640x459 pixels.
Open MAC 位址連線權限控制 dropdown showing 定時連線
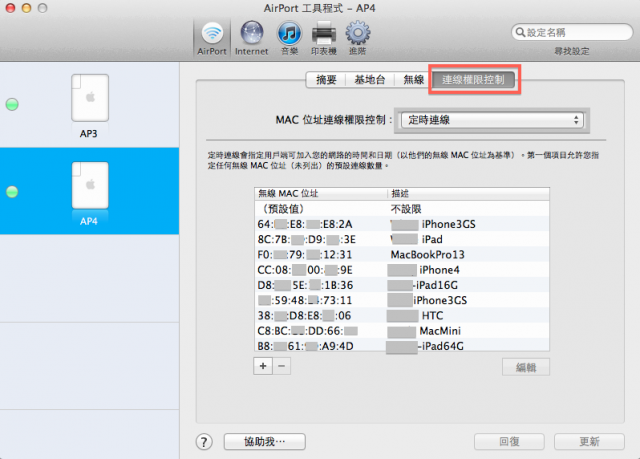tap(492, 120)
